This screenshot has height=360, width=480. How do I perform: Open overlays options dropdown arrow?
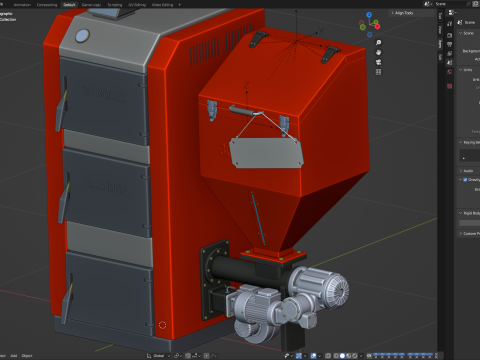[320, 356]
